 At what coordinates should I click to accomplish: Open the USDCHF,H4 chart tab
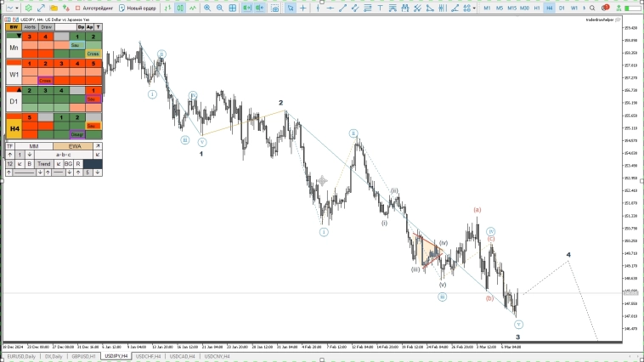tap(149, 356)
